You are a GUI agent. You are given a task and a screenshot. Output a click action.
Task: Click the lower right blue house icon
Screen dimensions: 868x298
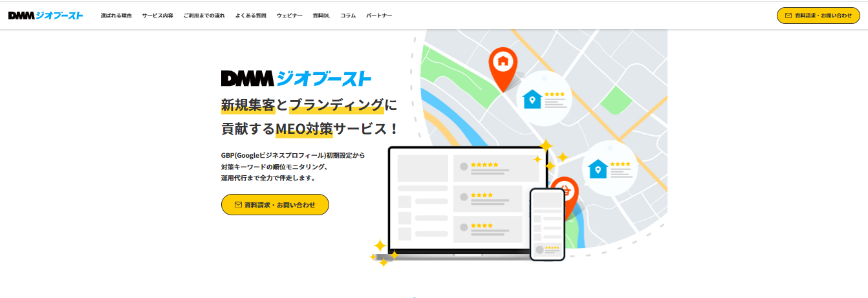[x=598, y=169]
